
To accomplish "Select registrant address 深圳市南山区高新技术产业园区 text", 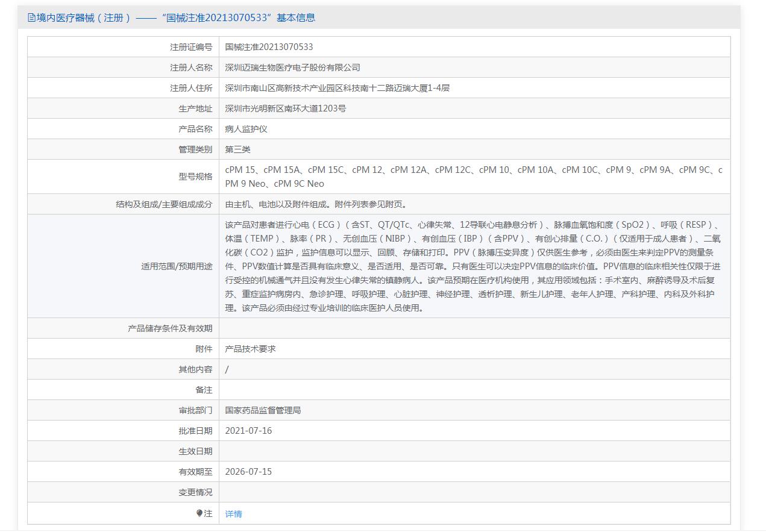I will point(337,88).
